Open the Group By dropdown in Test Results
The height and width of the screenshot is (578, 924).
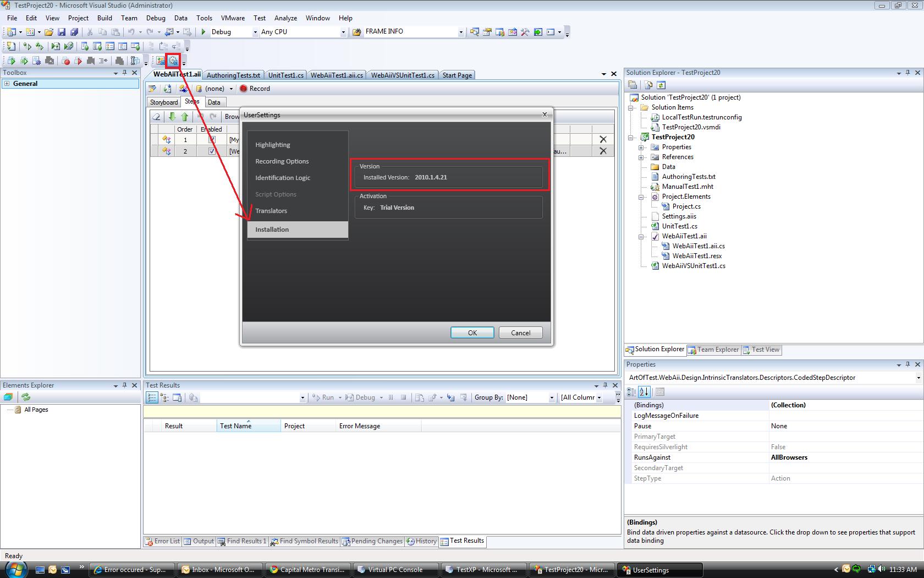(x=552, y=397)
